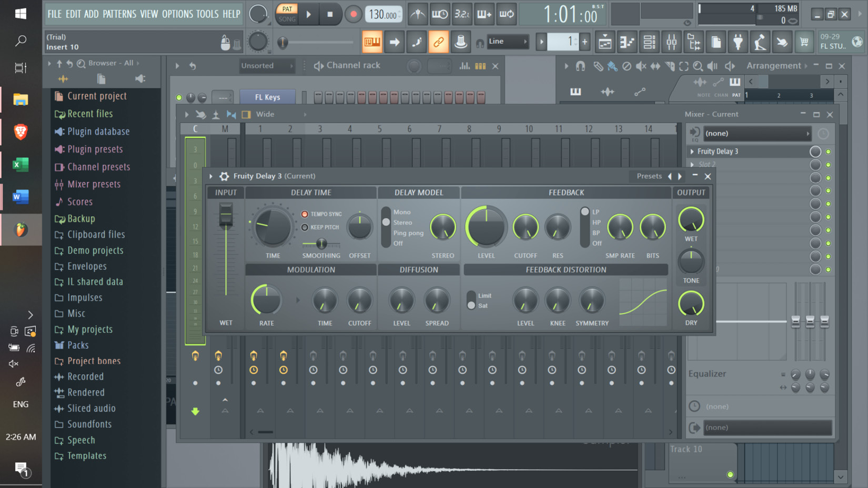Enable wait for input before recording

(x=440, y=14)
